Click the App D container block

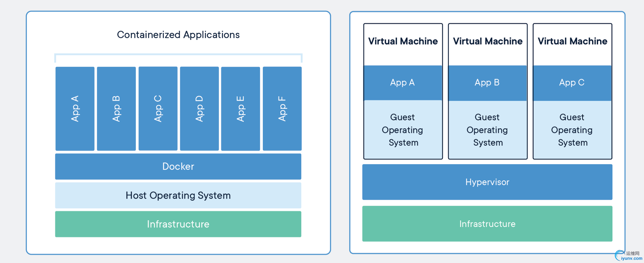[199, 109]
